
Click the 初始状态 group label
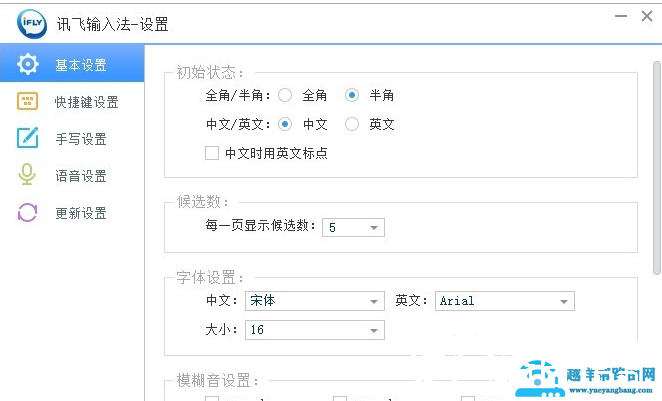click(210, 73)
